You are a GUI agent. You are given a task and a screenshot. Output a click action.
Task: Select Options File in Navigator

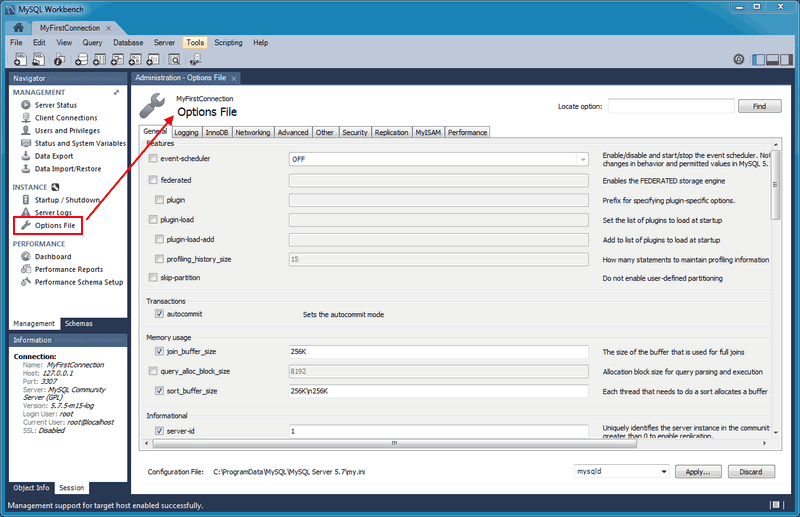pyautogui.click(x=55, y=226)
